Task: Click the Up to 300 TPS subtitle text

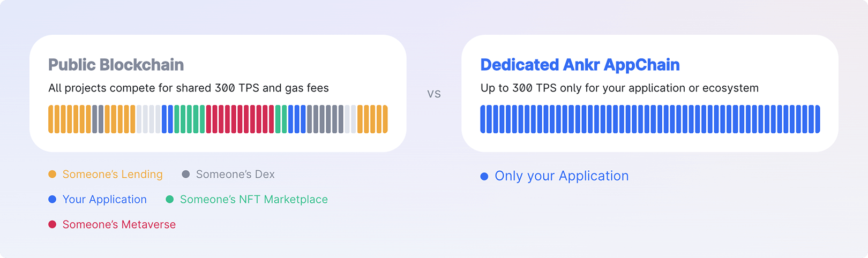Action: tap(619, 88)
